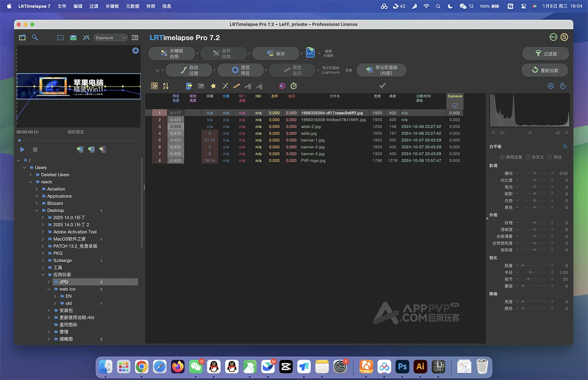Select the JPG folder in tree
Image resolution: width=588 pixels, height=380 pixels.
click(95, 282)
